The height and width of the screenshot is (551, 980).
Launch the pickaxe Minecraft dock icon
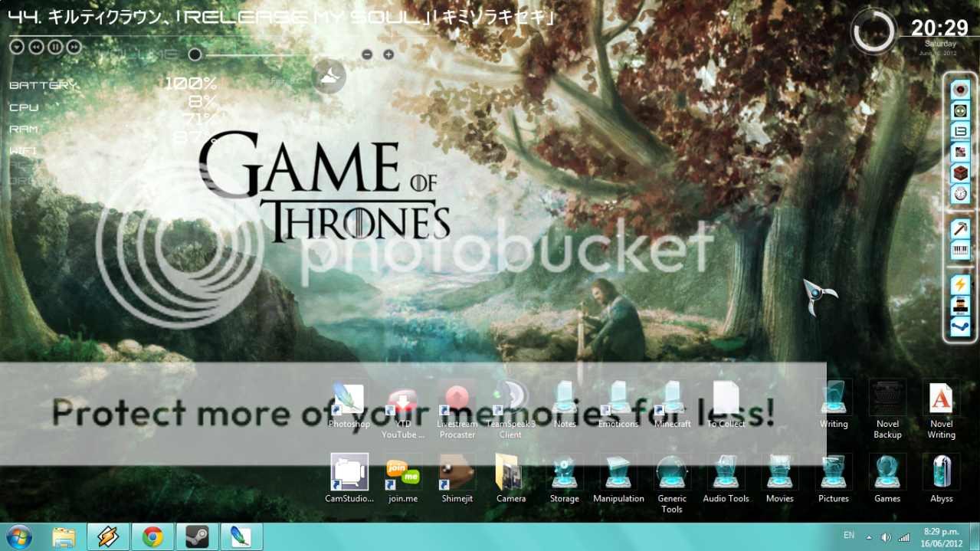960,228
